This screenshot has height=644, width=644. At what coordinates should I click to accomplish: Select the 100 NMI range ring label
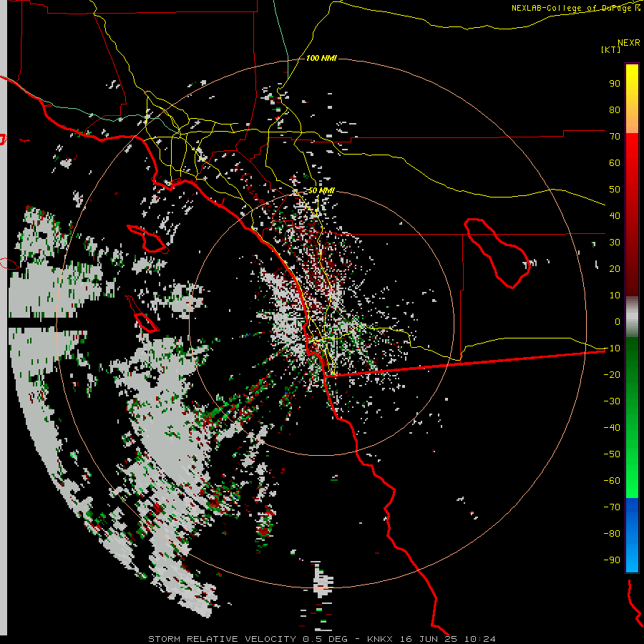click(321, 58)
